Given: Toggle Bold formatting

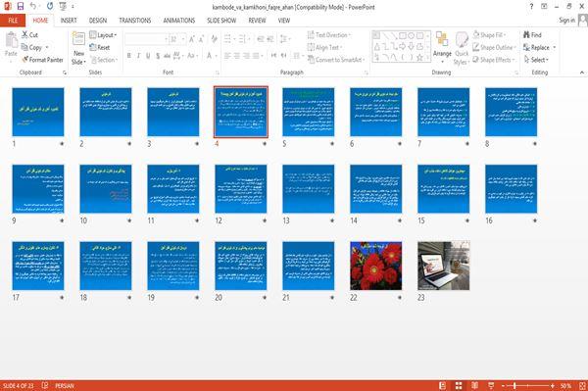Looking at the screenshot, I should [129, 56].
